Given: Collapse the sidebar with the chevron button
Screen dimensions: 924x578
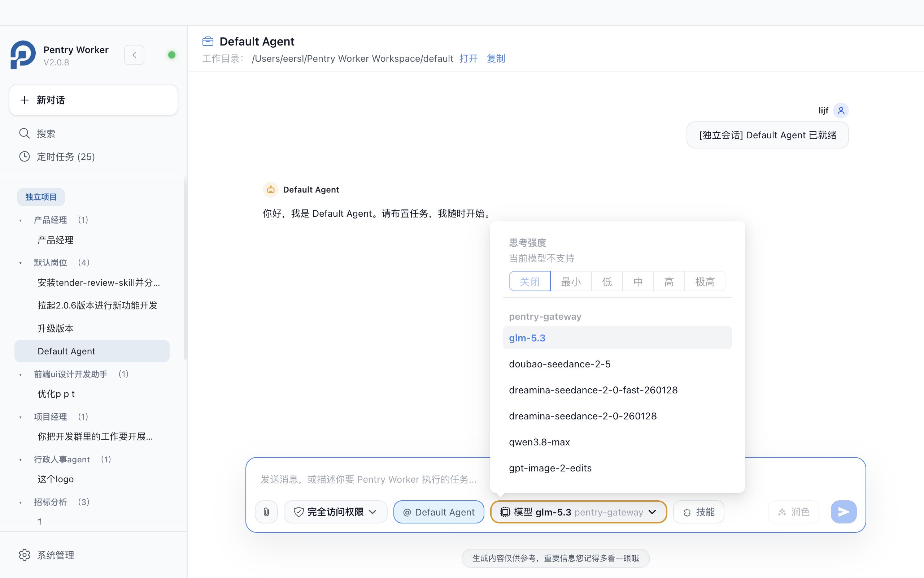Looking at the screenshot, I should (134, 55).
